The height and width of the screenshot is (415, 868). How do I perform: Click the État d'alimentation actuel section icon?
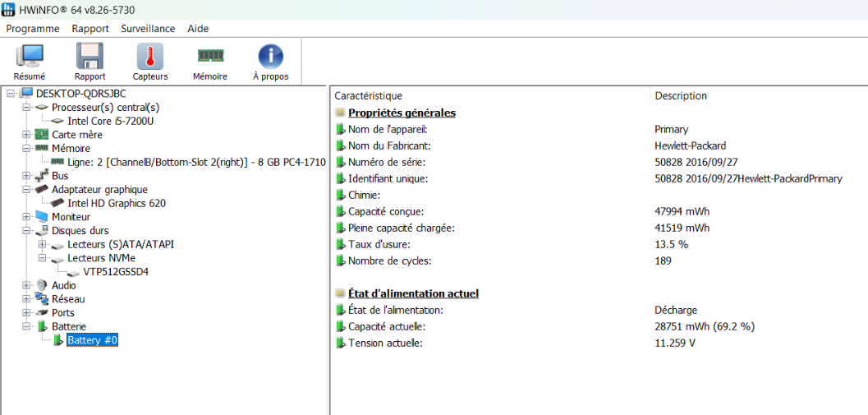click(340, 293)
